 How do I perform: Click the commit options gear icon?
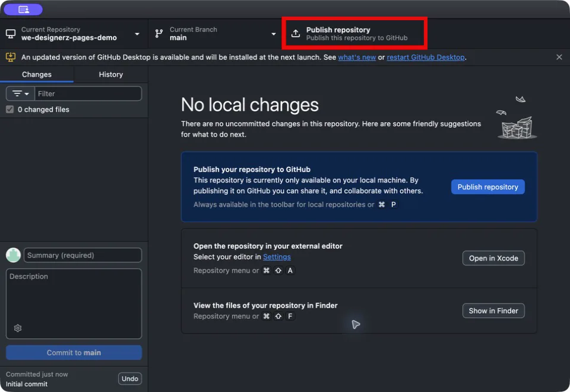(x=18, y=328)
